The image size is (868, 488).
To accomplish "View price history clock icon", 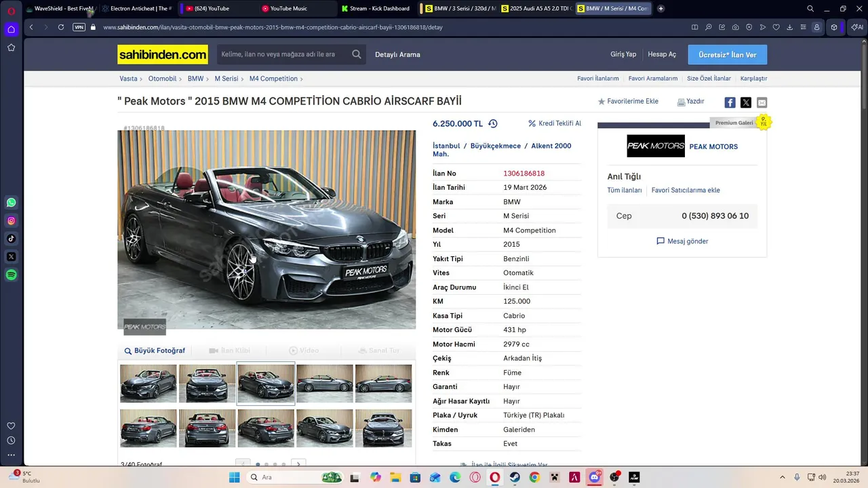I will tap(493, 123).
